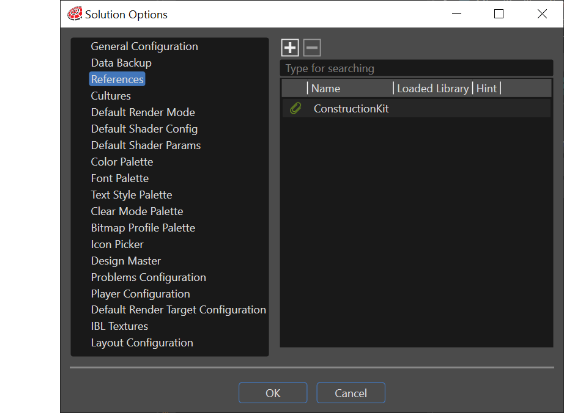Image resolution: width=564 pixels, height=414 pixels.
Task: Open Problems Configuration section
Action: click(x=149, y=277)
